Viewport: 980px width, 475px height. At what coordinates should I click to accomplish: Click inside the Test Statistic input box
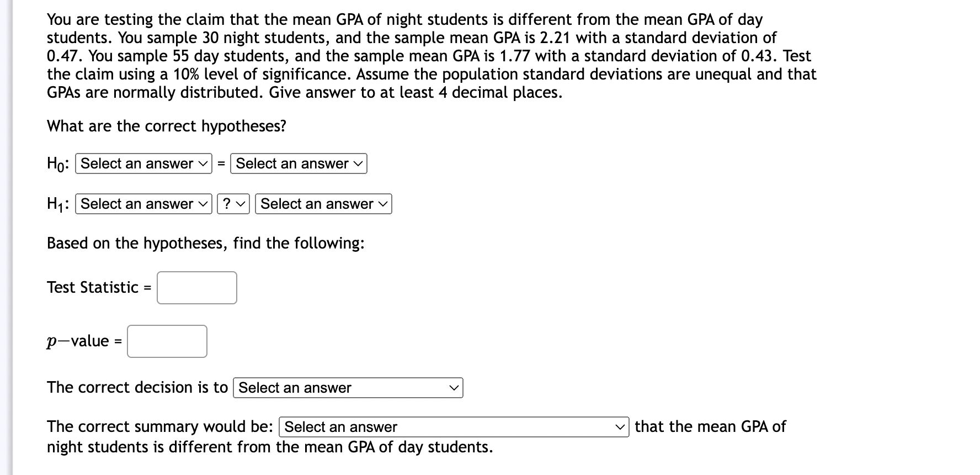coord(196,287)
